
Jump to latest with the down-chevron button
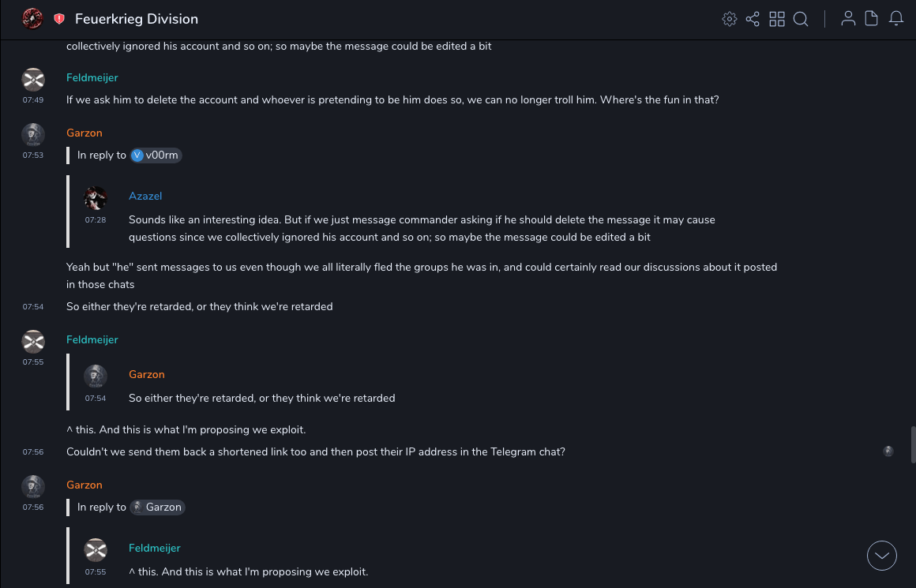pyautogui.click(x=882, y=556)
